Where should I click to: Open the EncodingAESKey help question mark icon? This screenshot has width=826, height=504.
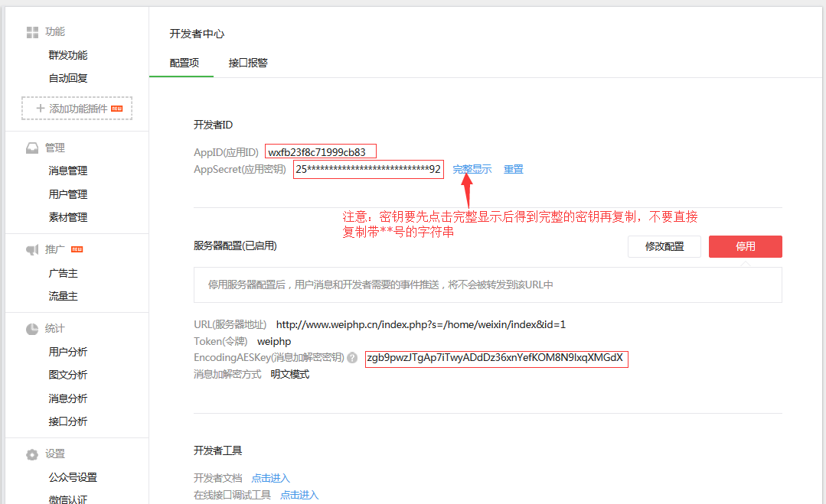[351, 357]
